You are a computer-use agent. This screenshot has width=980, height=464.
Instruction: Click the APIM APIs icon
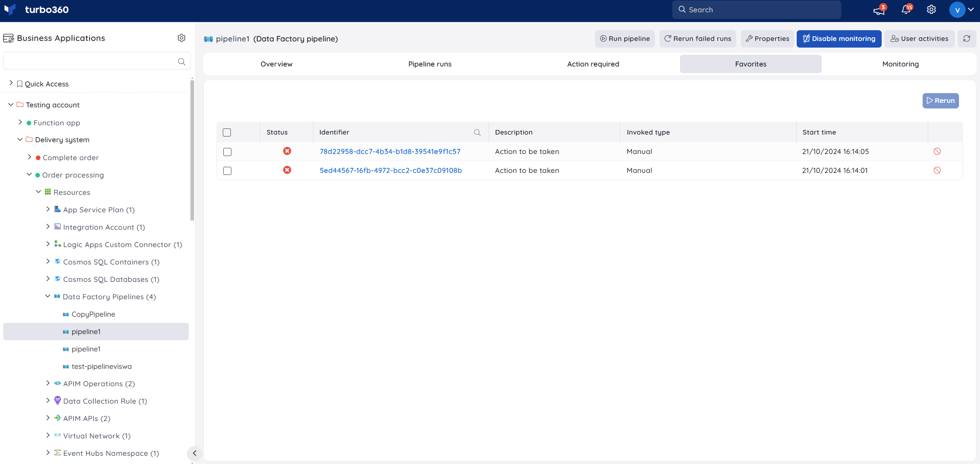coord(57,418)
